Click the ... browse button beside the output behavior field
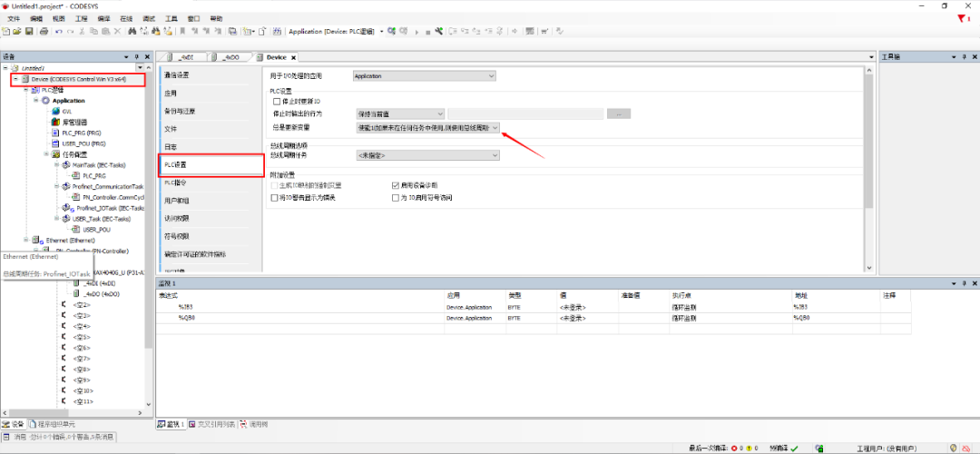The width and height of the screenshot is (980, 454). click(x=619, y=113)
